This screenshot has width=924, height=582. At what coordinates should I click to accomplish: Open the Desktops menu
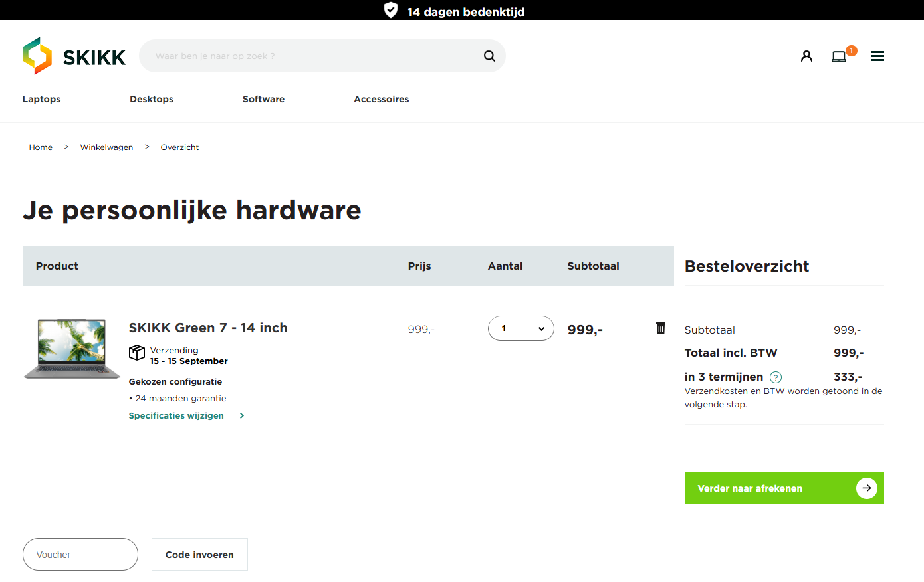coord(152,99)
